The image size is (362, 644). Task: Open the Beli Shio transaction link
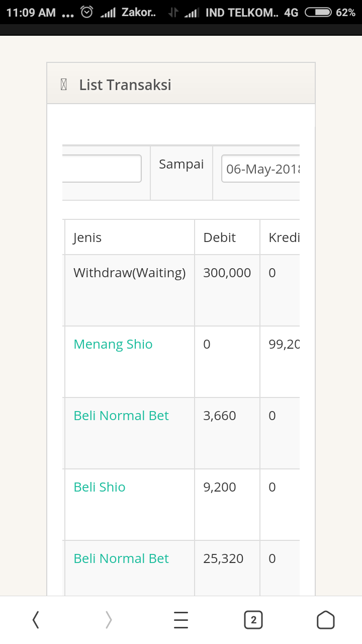click(x=100, y=487)
